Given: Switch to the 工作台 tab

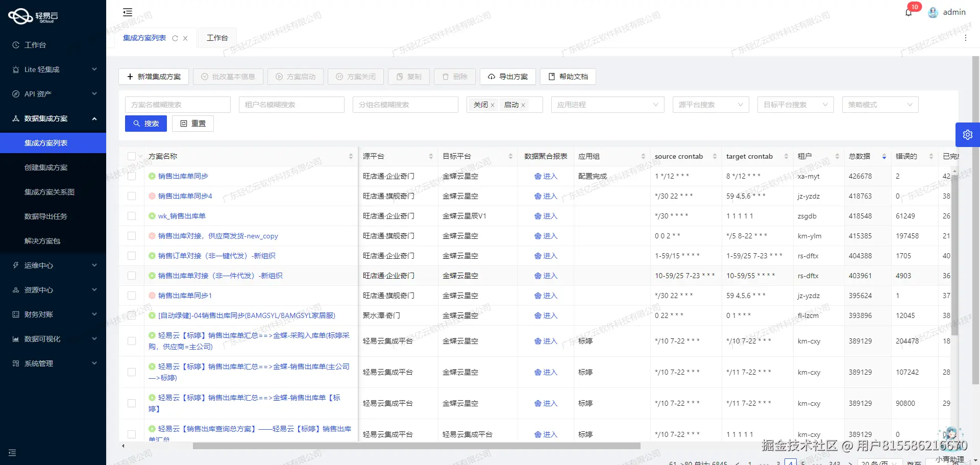Looking at the screenshot, I should (217, 38).
